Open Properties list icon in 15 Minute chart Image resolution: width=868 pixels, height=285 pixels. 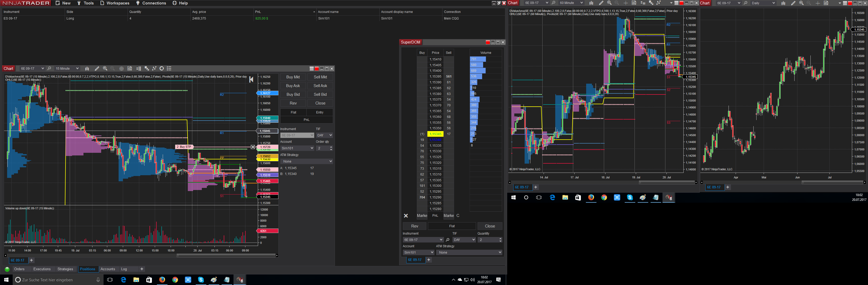tap(169, 68)
